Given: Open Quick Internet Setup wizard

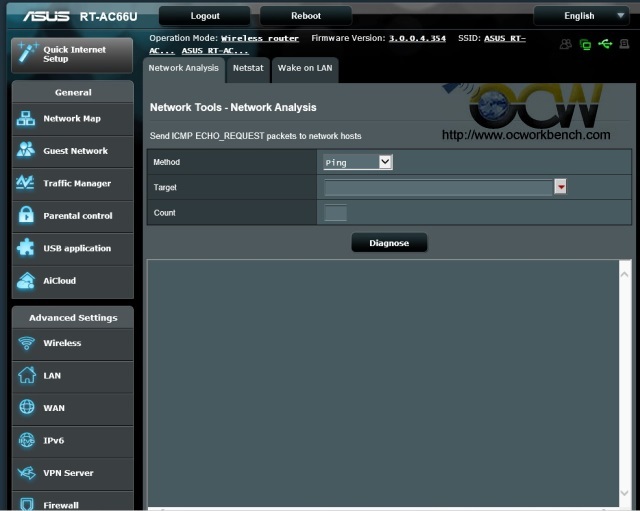Looking at the screenshot, I should pos(72,55).
